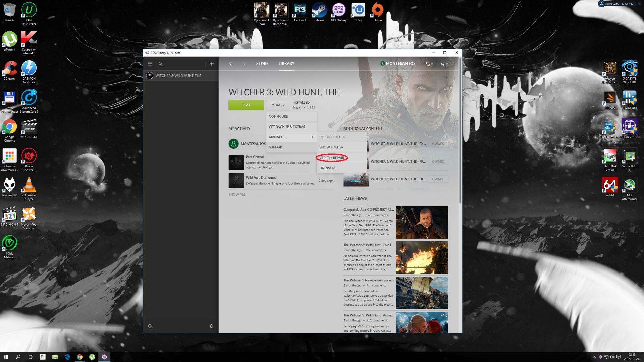
Task: Click OWNED button for the third additional content
Action: (438, 179)
